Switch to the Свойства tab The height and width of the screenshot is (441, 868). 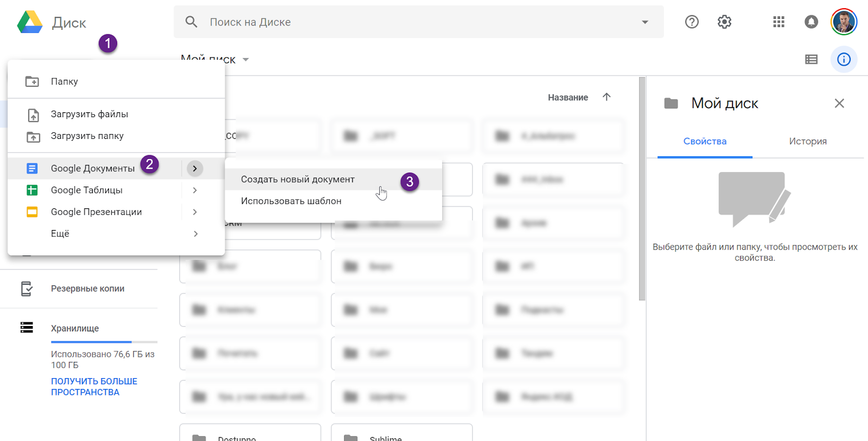[705, 141]
